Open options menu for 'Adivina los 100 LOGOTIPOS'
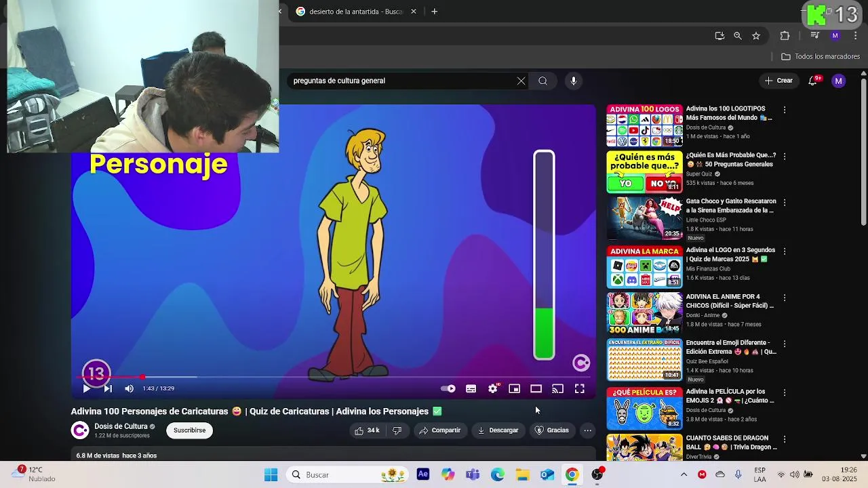 coord(785,110)
